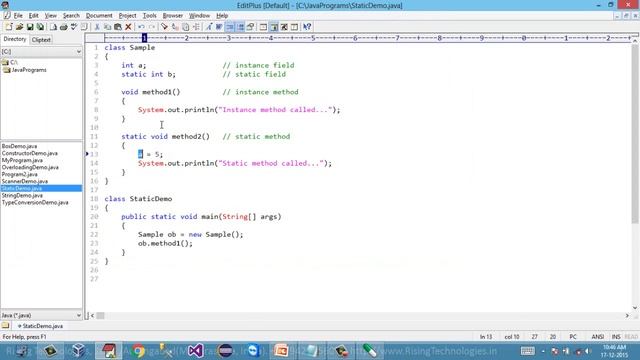This screenshot has height=360, width=640.
Task: Open the Search menu
Action: click(71, 16)
